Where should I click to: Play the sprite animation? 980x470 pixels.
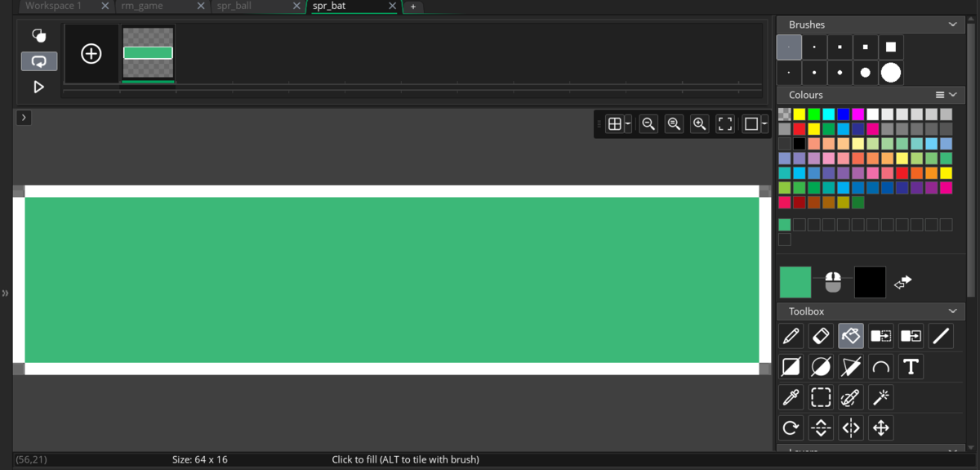[38, 87]
